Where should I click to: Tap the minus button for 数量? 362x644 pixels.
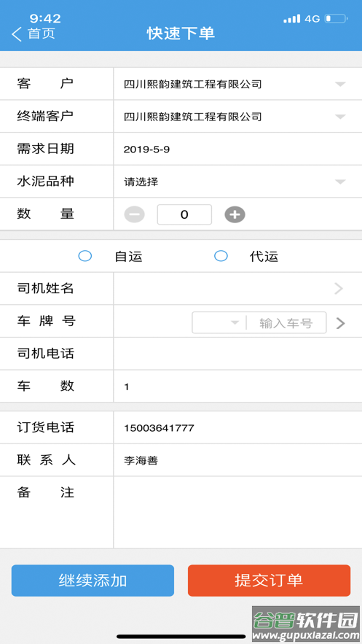point(135,214)
